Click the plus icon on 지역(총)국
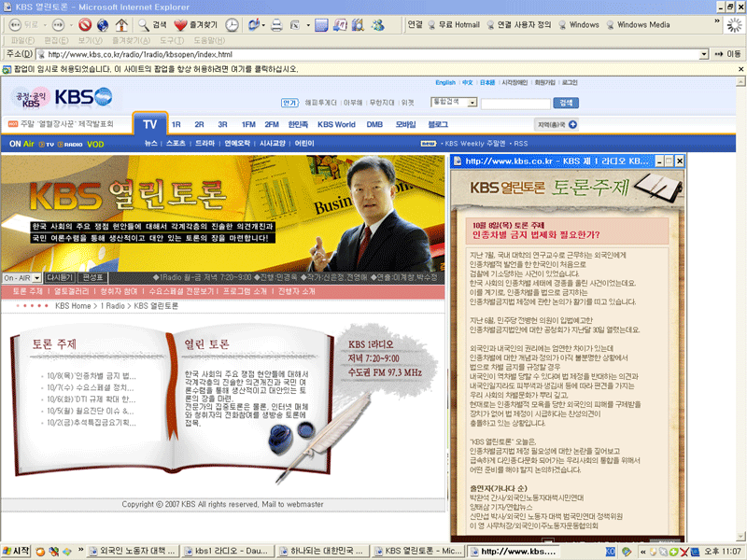This screenshot has width=747, height=560. tap(572, 125)
